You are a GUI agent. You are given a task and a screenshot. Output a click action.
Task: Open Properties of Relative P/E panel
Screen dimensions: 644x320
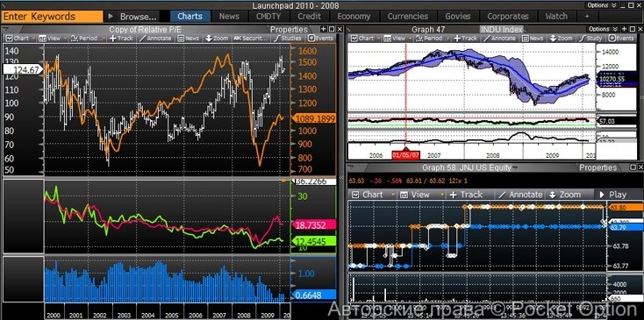click(289, 30)
